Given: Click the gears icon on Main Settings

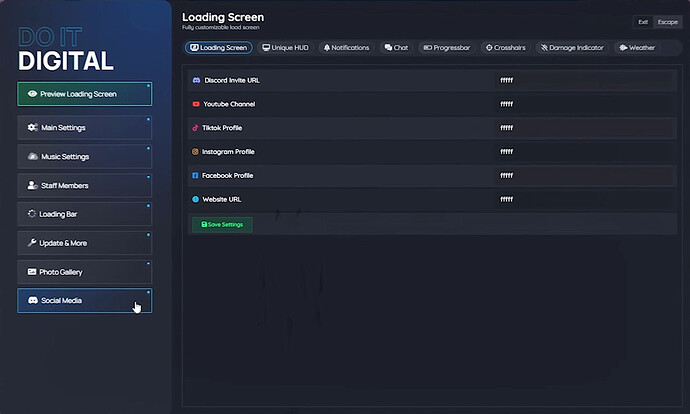Looking at the screenshot, I should click(x=33, y=127).
